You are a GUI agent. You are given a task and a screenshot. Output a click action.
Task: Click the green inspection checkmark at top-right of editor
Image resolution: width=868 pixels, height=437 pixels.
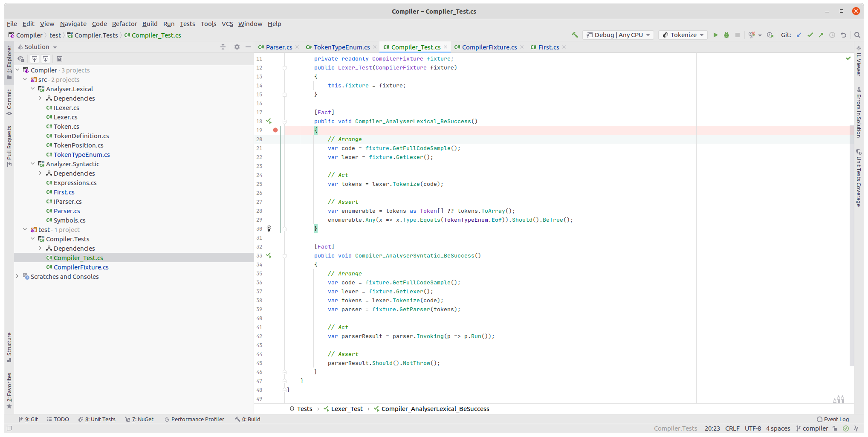(x=848, y=58)
